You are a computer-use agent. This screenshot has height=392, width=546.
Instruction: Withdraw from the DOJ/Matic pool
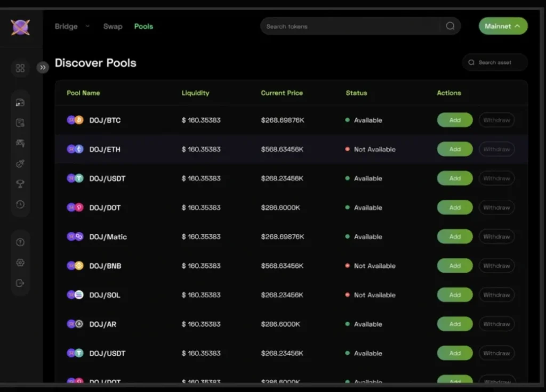[496, 236]
